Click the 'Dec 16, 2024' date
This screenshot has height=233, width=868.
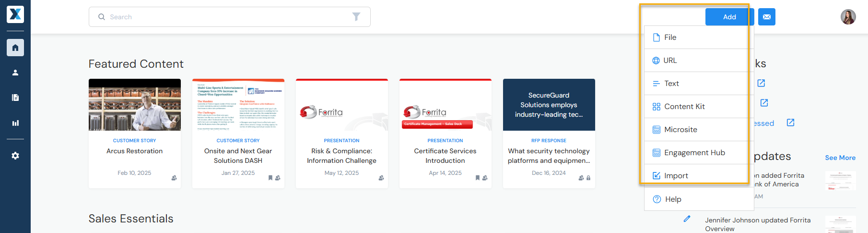click(x=549, y=173)
